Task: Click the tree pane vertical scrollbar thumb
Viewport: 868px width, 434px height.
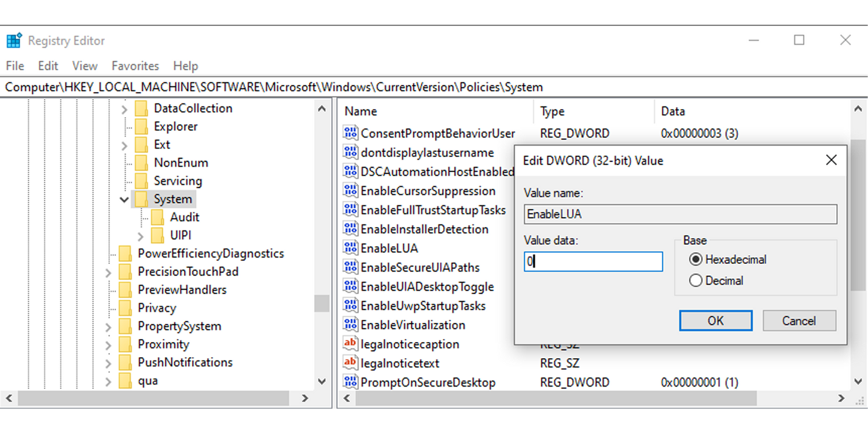Action: tap(322, 303)
